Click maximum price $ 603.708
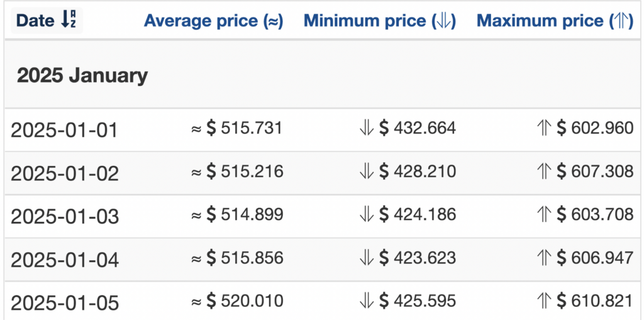 coord(595,214)
